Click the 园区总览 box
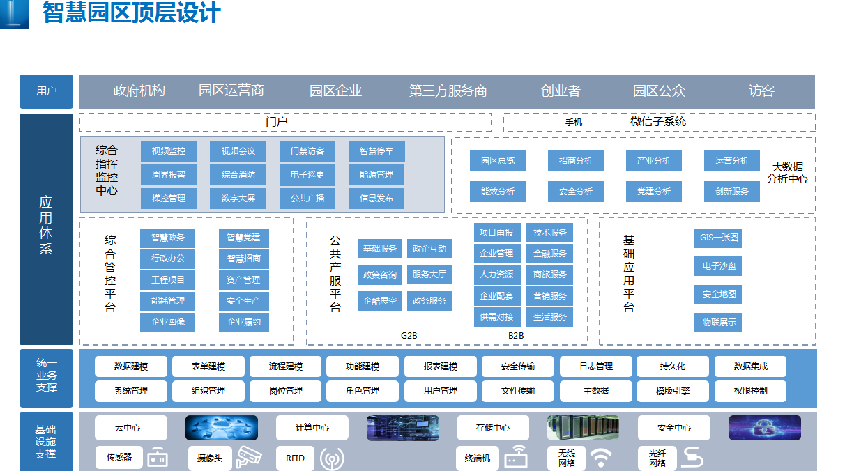This screenshot has height=471, width=868. (498, 161)
